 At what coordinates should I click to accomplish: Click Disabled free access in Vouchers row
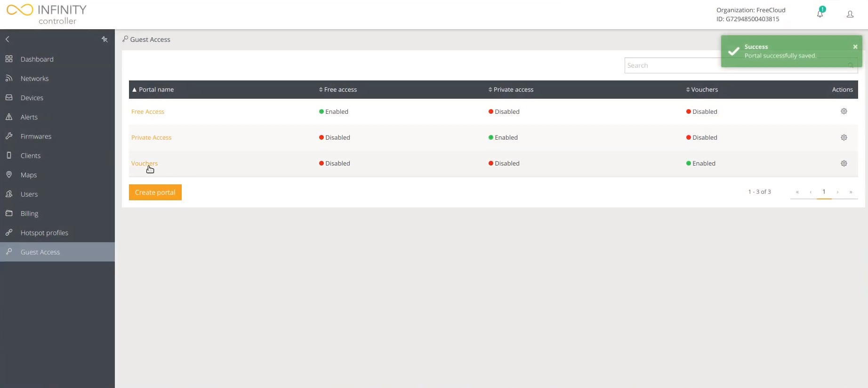[x=335, y=163]
